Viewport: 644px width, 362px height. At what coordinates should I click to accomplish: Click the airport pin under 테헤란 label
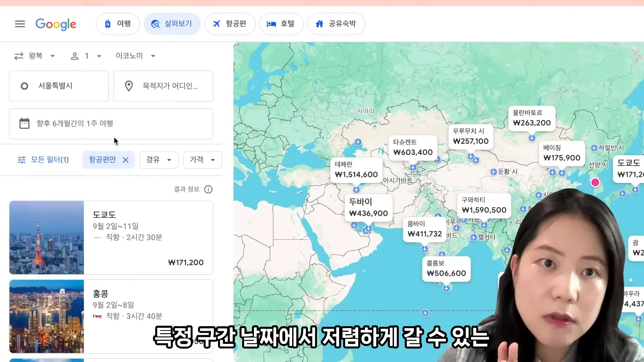tap(356, 190)
